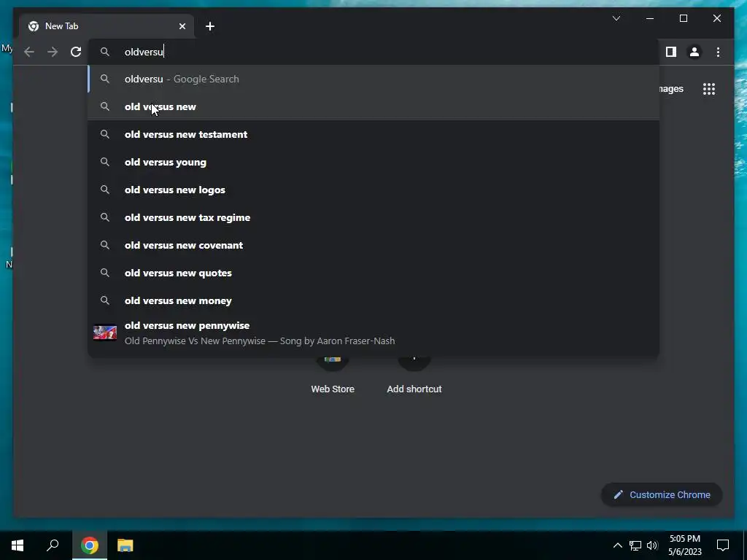Expand the tab search chevron
This screenshot has height=560, width=747.
point(616,18)
